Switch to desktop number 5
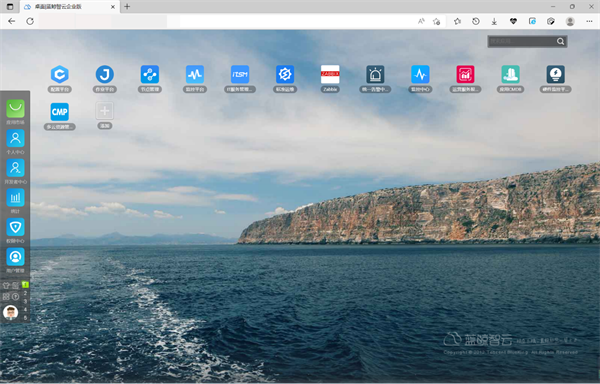 click(25, 318)
